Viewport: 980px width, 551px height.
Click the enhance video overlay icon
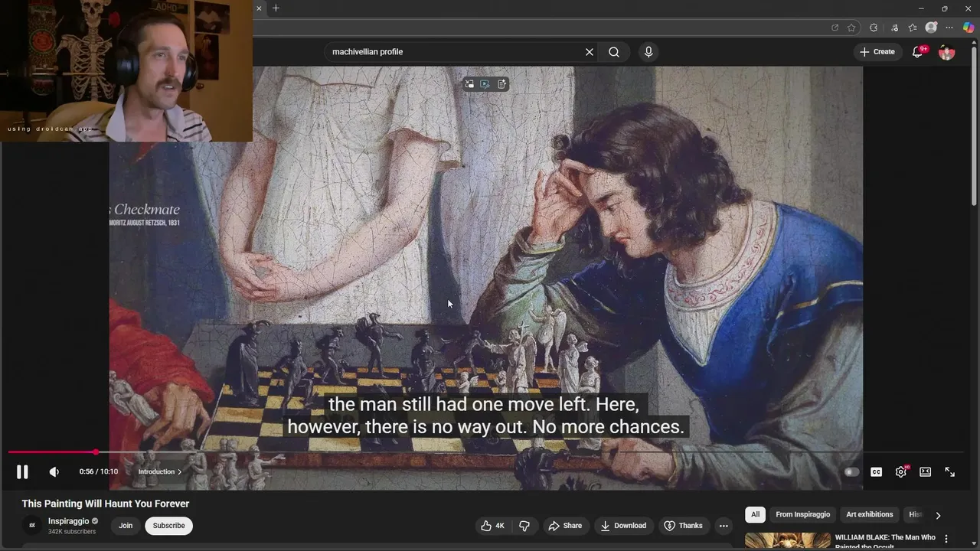tap(485, 84)
